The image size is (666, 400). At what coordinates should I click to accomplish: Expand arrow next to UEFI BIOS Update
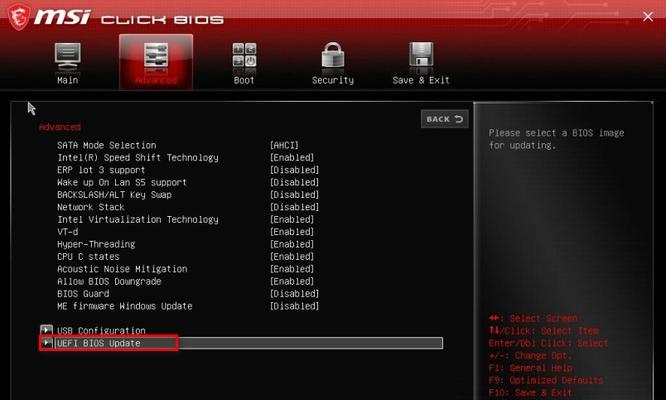46,343
